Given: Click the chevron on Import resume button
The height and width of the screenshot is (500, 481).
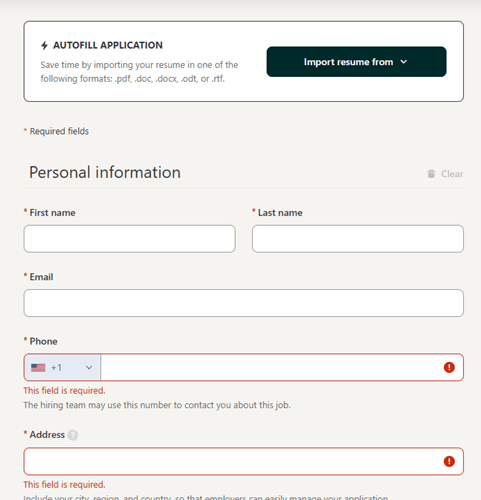Looking at the screenshot, I should (403, 62).
